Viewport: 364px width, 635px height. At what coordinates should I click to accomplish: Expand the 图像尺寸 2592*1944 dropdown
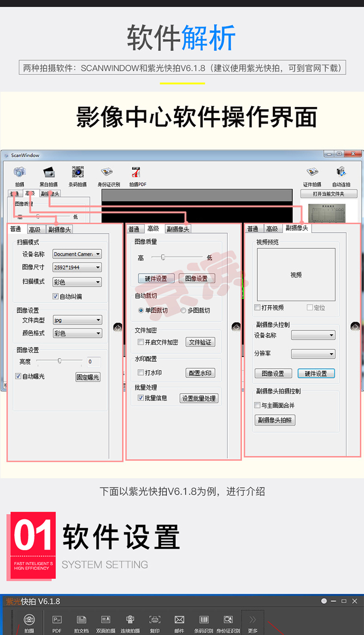77,267
